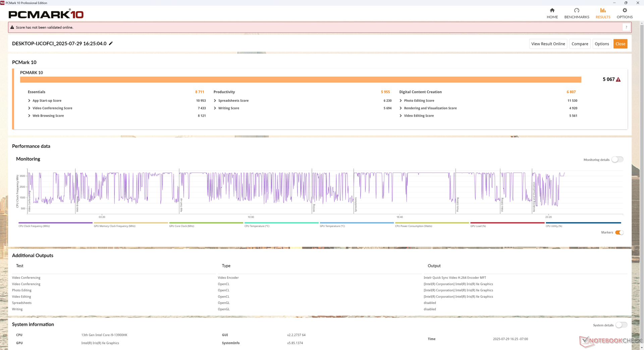Click the PCMark 10 app icon in the title bar
This screenshot has height=350, width=644.
[2, 3]
